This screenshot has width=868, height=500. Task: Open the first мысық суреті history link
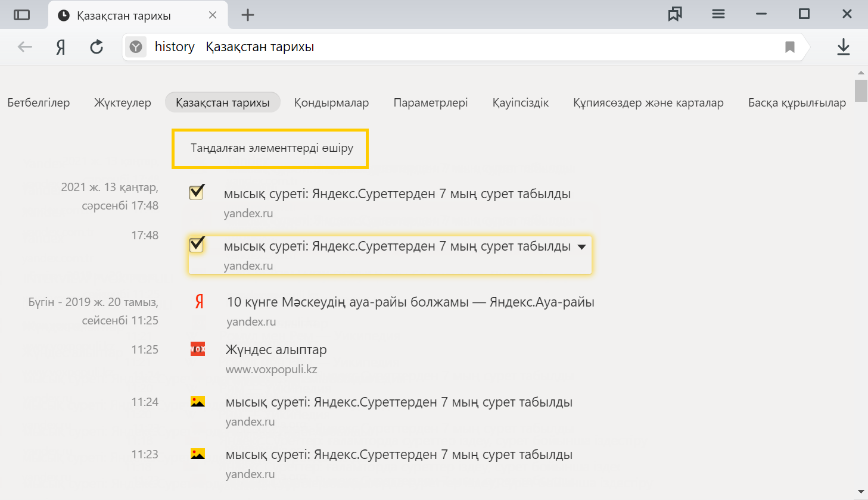[x=397, y=194]
